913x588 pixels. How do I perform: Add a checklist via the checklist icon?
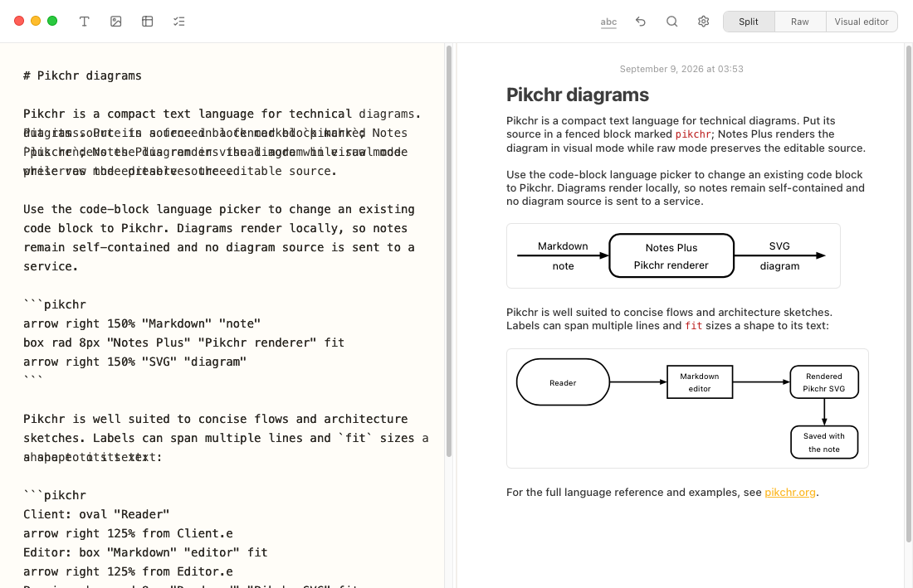(178, 22)
